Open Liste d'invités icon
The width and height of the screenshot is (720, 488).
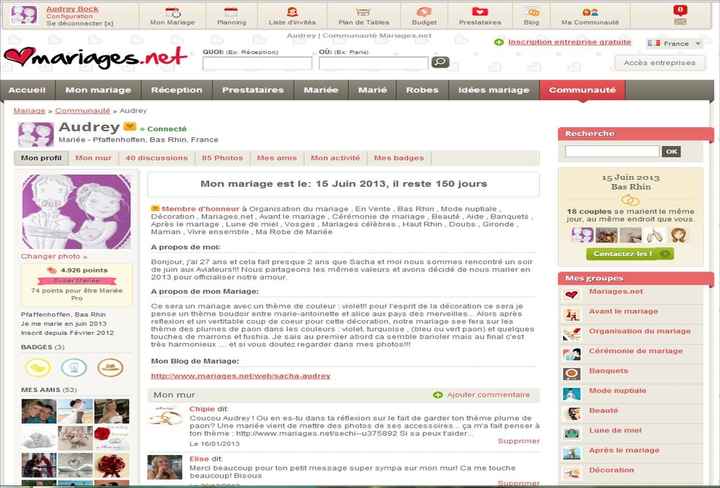(292, 12)
